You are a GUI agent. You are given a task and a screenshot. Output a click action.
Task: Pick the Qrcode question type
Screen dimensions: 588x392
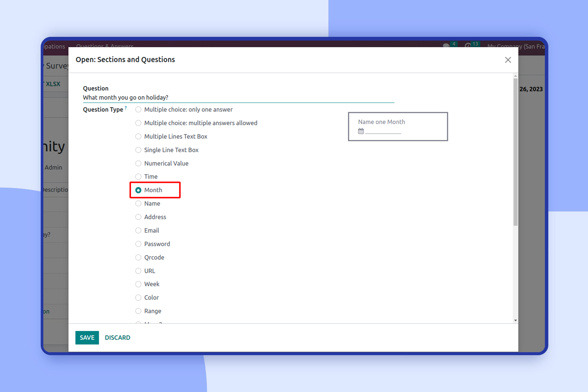point(138,258)
